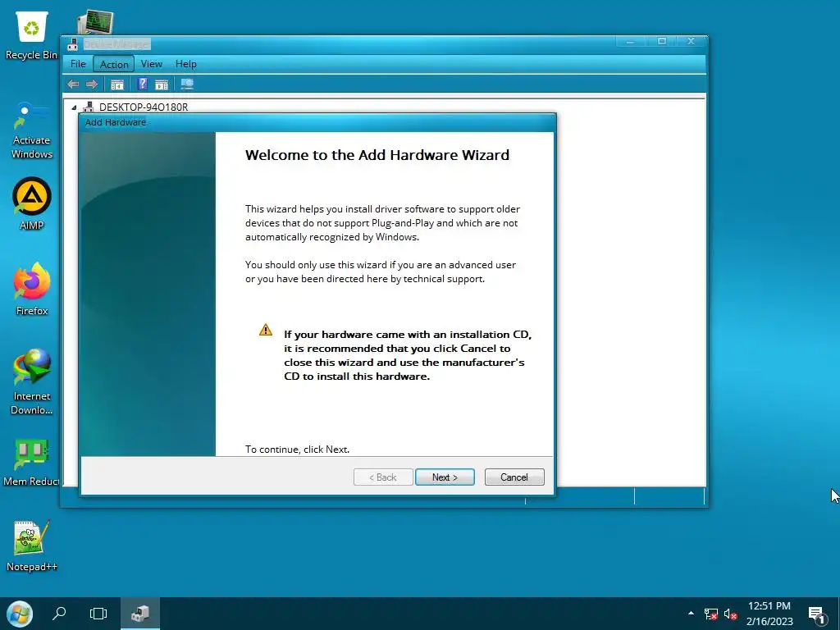Minimize the Device Manager window
This screenshot has width=840, height=630.
pyautogui.click(x=630, y=41)
